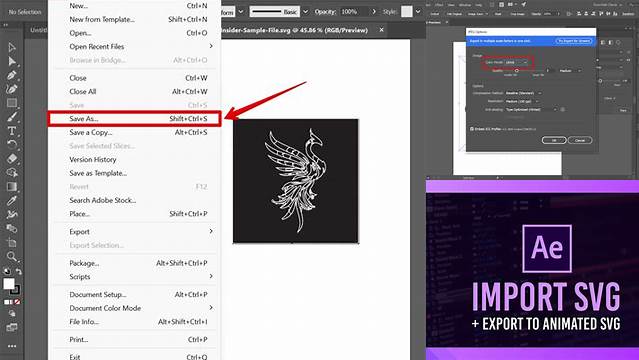639x360 pixels.
Task: Choose the Rectangle tool
Action: [x=12, y=103]
